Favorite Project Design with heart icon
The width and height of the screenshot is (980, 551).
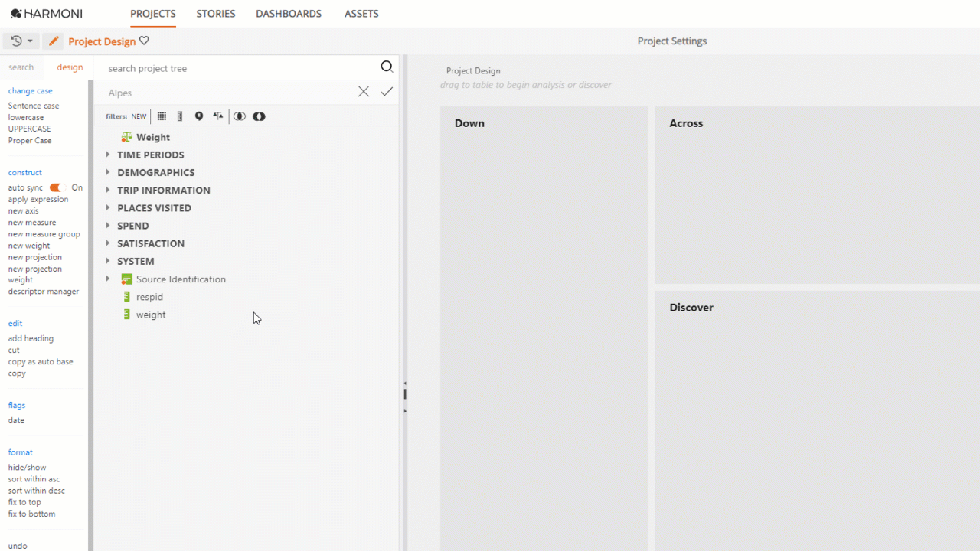[x=144, y=41]
